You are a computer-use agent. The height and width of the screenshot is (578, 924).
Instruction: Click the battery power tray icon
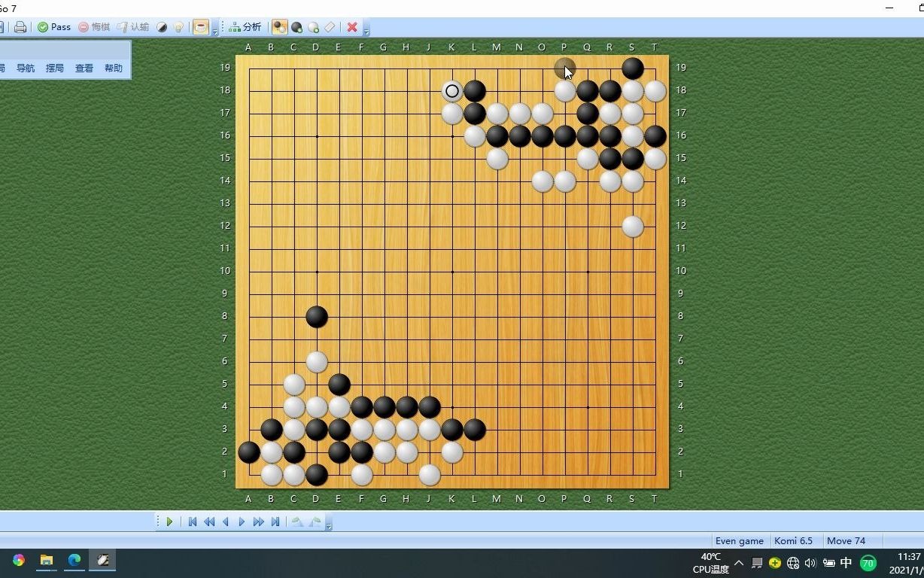[828, 562]
